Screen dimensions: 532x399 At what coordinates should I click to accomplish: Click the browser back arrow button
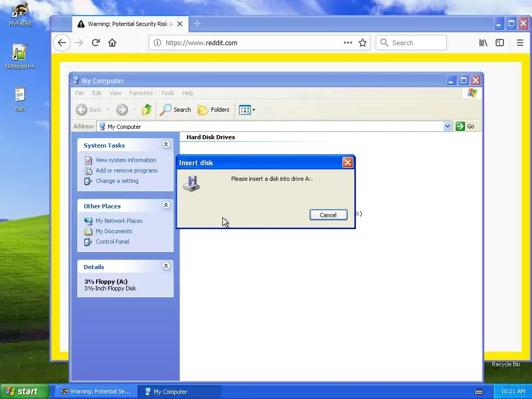coord(62,43)
